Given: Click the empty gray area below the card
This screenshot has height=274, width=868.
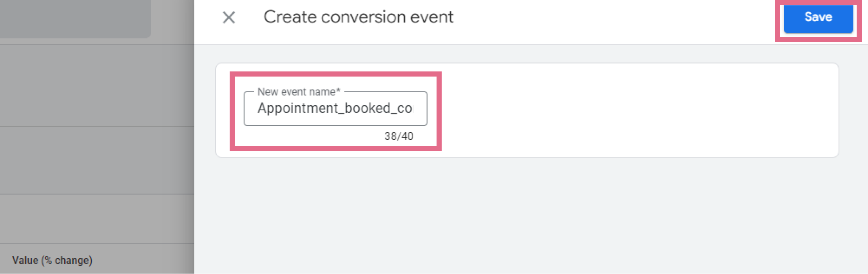Looking at the screenshot, I should coord(531,216).
